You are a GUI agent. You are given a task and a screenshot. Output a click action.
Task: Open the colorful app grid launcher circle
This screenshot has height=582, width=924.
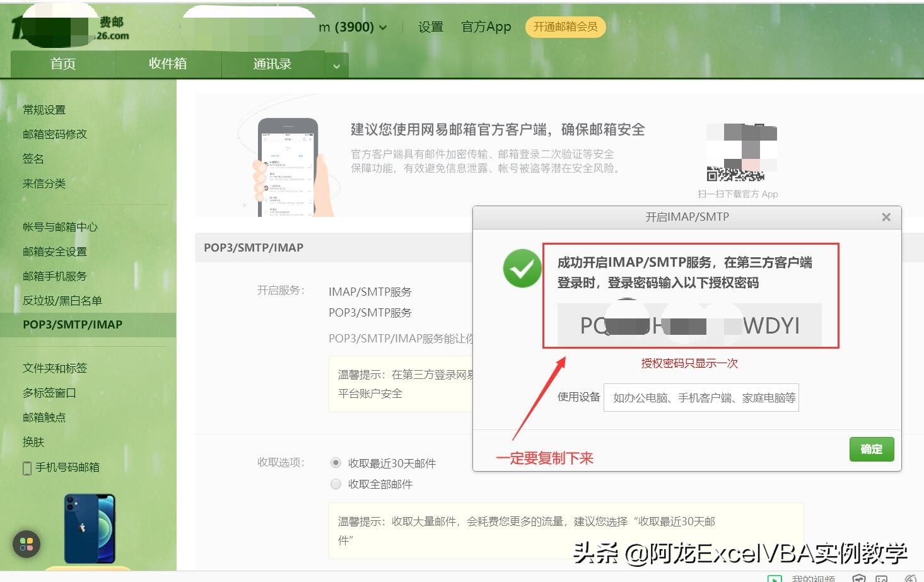(x=26, y=544)
